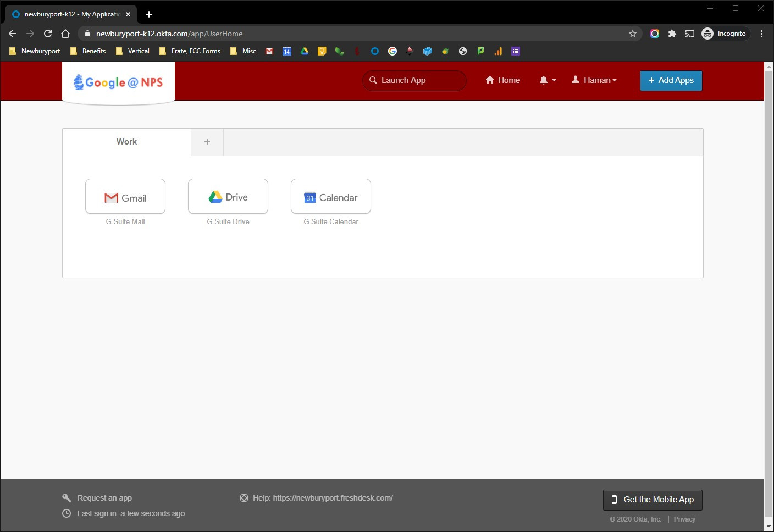Click the browser home icon
The height and width of the screenshot is (532, 774).
coord(65,34)
